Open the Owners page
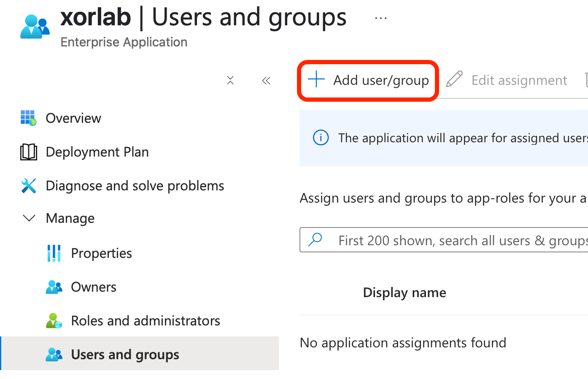This screenshot has height=379, width=588. 94,287
